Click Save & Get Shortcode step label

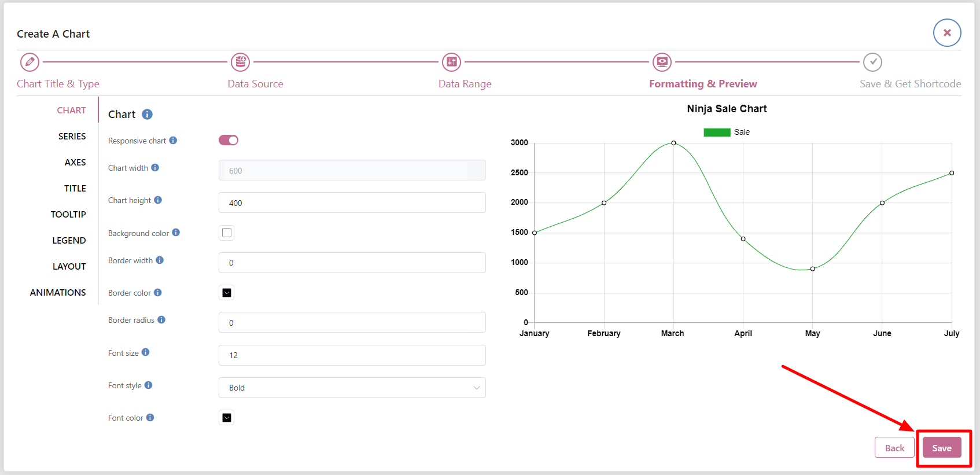[x=910, y=83]
